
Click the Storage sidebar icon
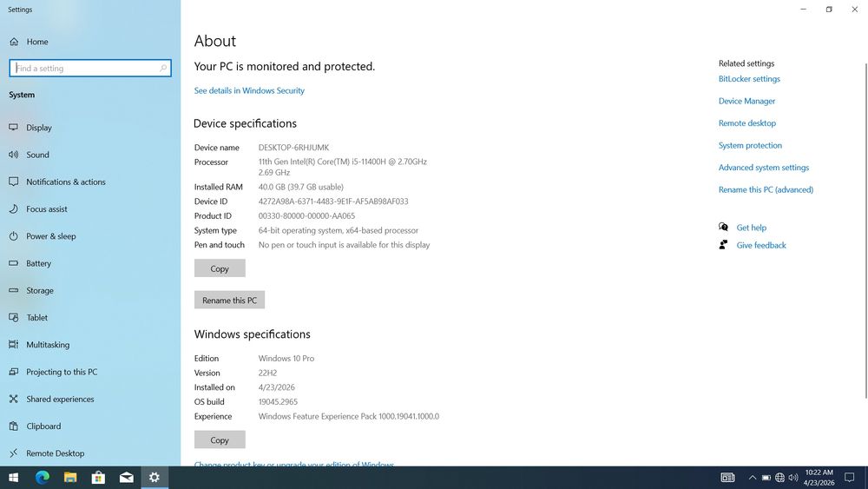[14, 290]
